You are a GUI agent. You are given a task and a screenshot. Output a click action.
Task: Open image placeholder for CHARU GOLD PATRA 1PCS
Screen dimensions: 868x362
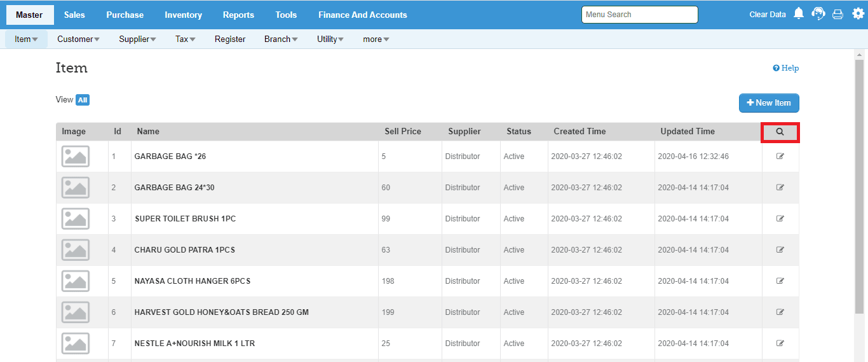76,250
